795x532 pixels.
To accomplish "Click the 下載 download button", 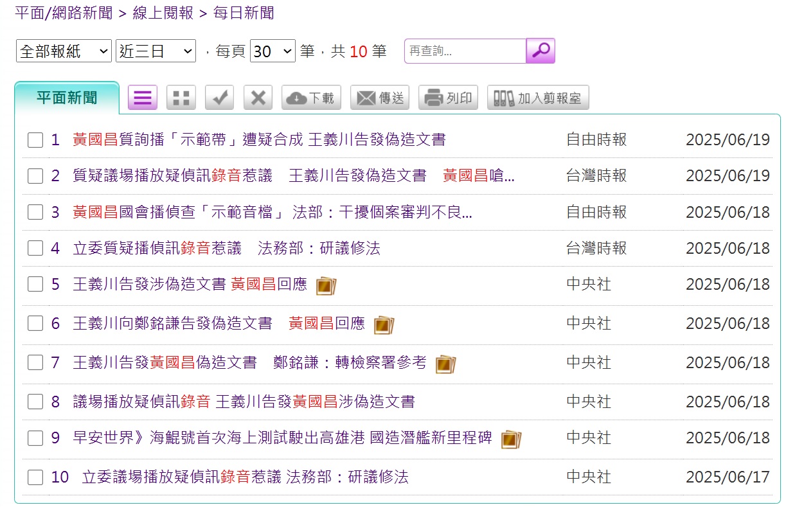I will tap(311, 98).
